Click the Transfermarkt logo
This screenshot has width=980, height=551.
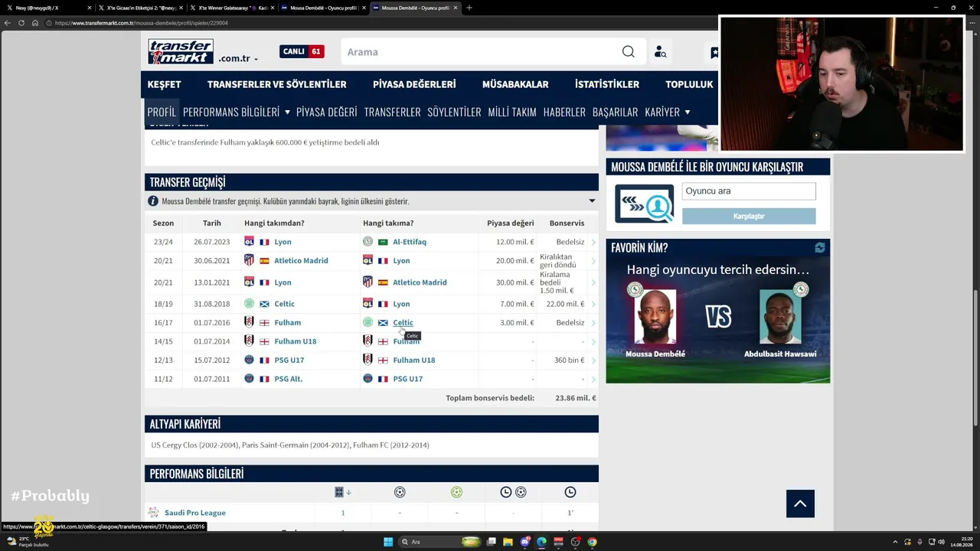181,52
